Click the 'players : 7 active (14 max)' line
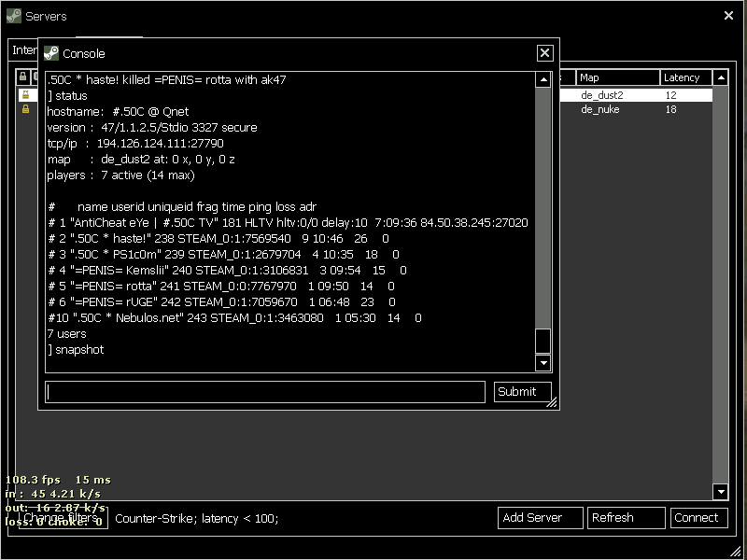 point(120,175)
